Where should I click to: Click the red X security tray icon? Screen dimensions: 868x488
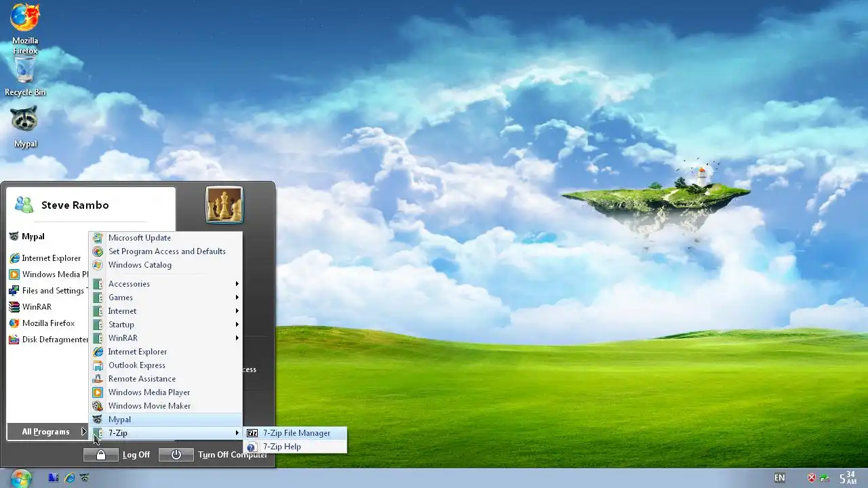(x=811, y=478)
